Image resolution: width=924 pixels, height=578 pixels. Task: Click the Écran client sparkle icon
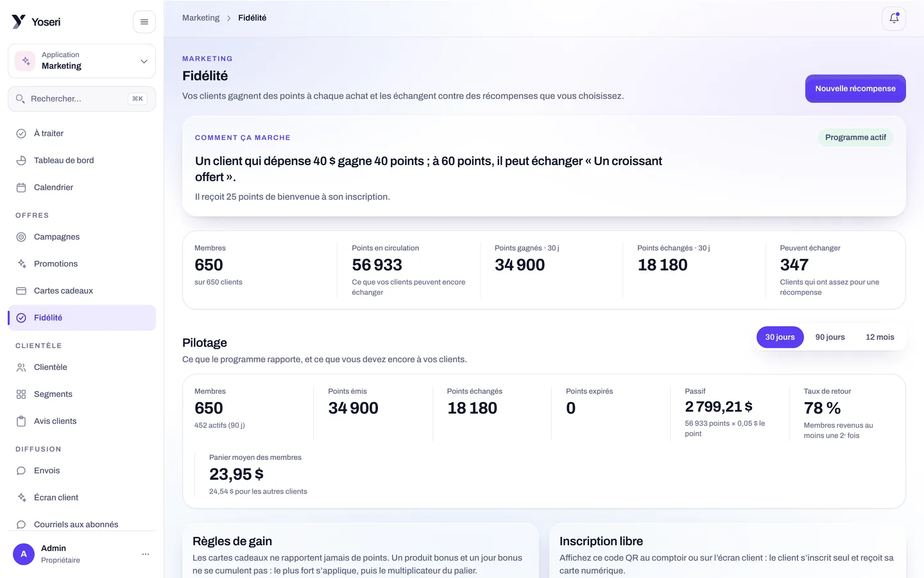coord(21,498)
